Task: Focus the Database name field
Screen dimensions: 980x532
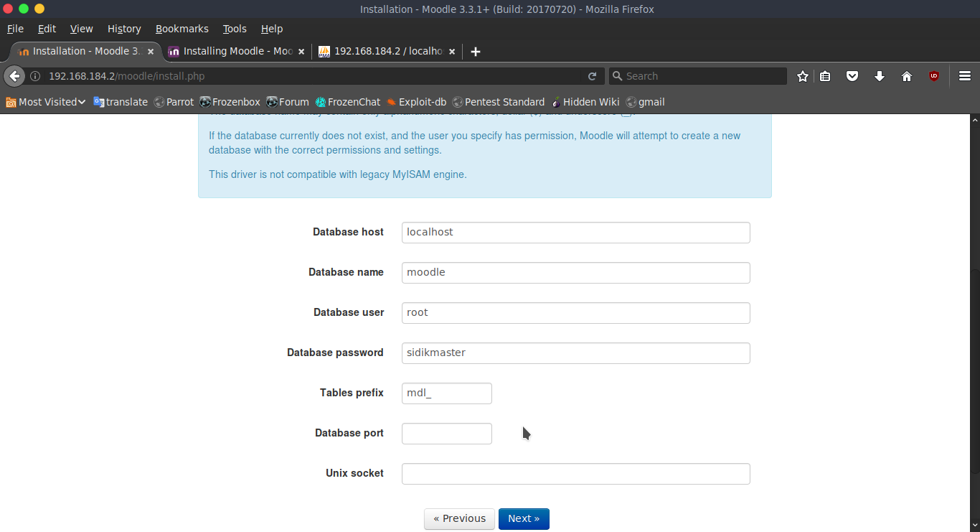Action: (575, 273)
